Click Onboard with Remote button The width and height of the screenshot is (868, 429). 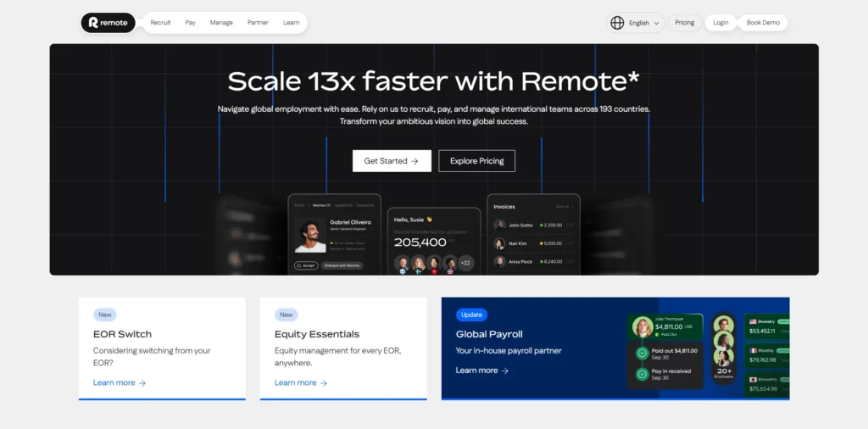342,265
